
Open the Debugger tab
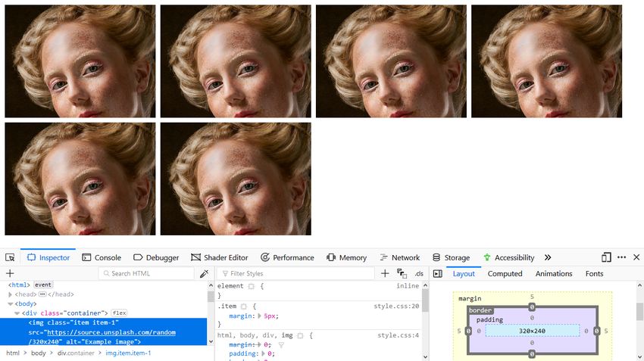pyautogui.click(x=156, y=257)
